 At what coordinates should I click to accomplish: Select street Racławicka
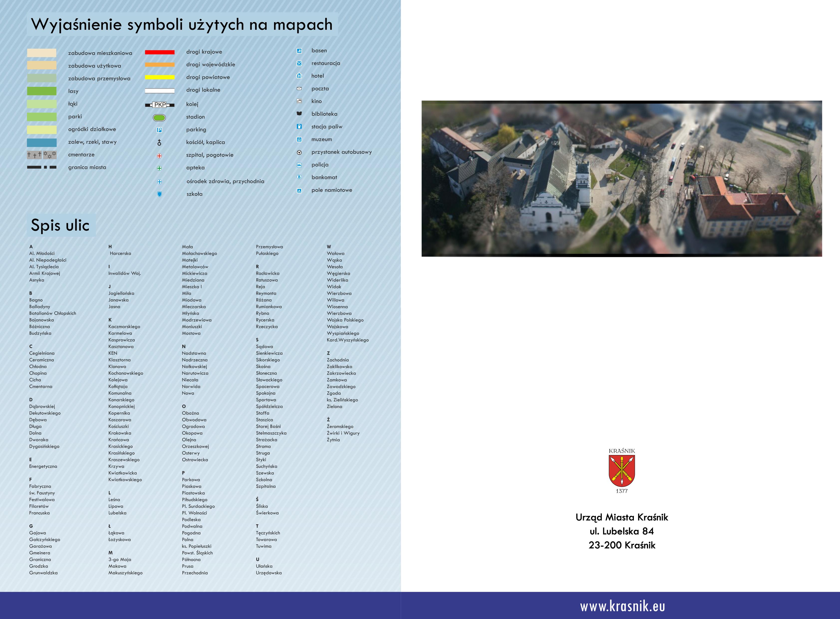click(x=268, y=274)
